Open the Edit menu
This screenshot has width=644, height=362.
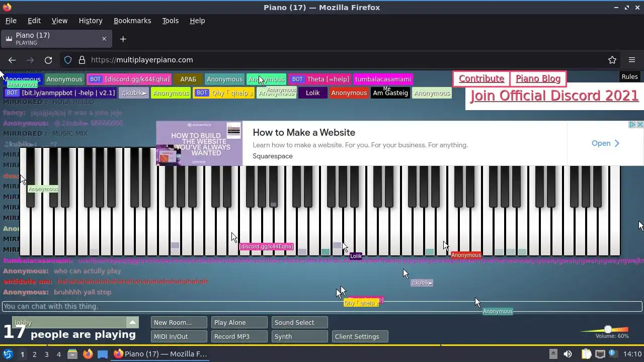pyautogui.click(x=34, y=21)
